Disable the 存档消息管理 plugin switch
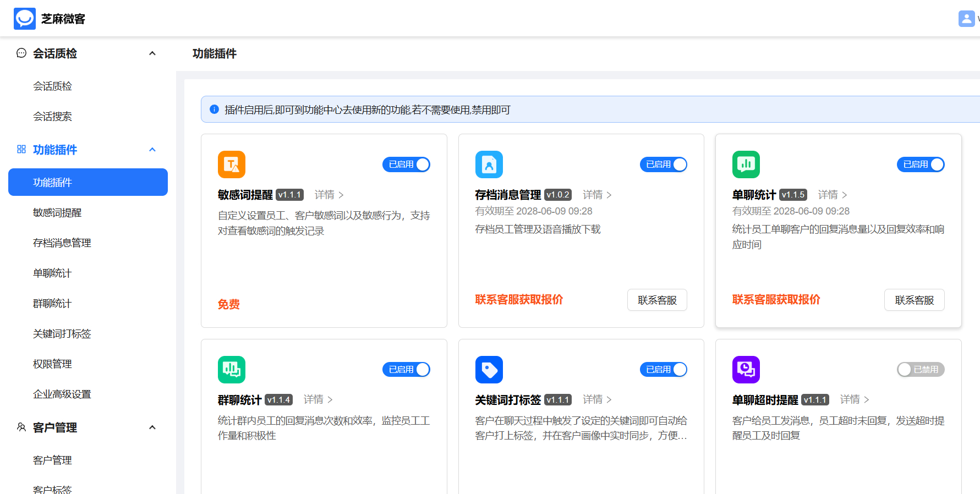 (x=664, y=164)
